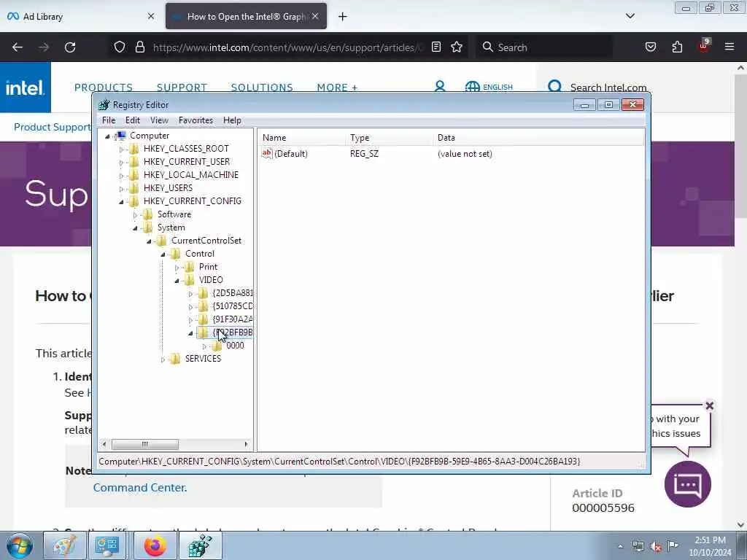Click the Type column header
The height and width of the screenshot is (560, 747).
[x=390, y=138]
